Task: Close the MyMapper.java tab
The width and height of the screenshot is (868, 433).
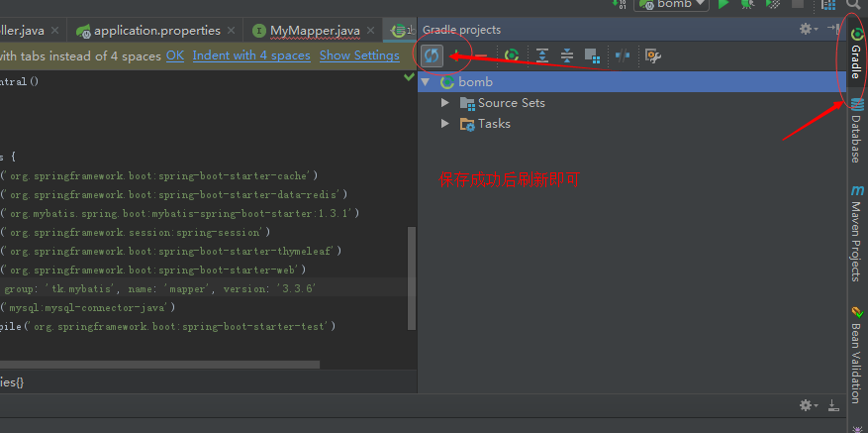Action: tap(371, 31)
